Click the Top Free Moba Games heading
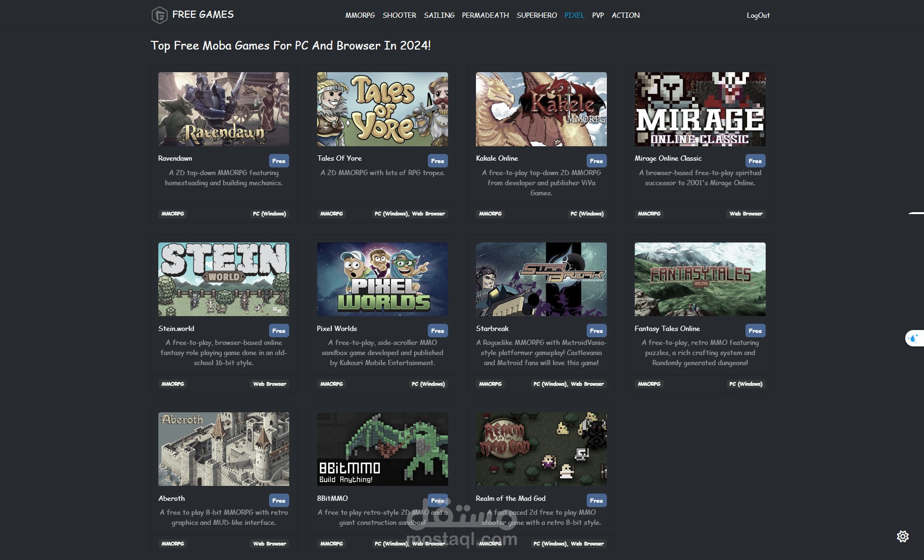Image resolution: width=924 pixels, height=560 pixels. [291, 46]
